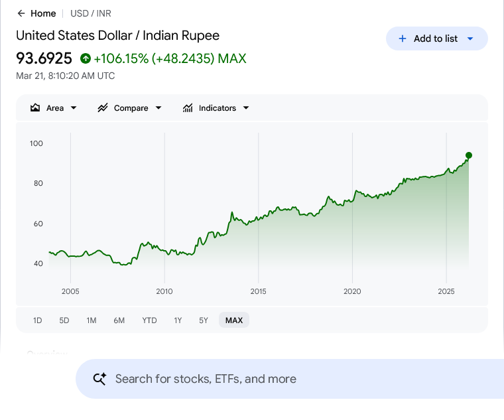Screen dimensions: 504x420
Task: Click the search sparkle magnifier icon
Action: click(100, 379)
